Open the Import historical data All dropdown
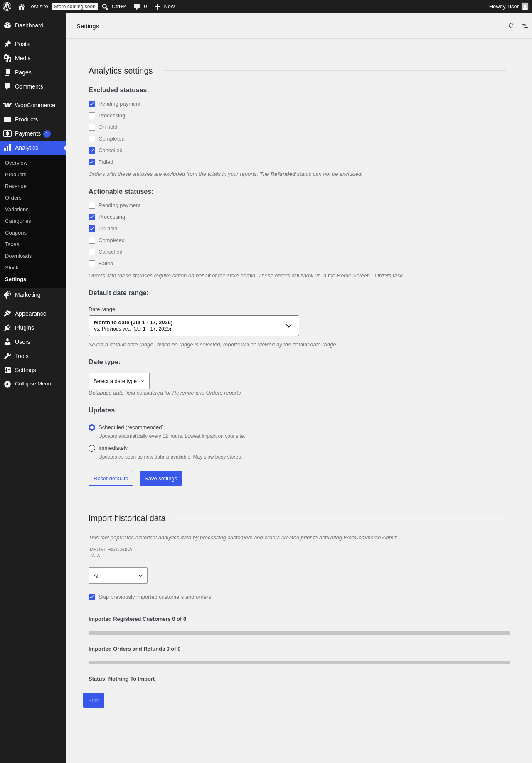 (x=118, y=575)
